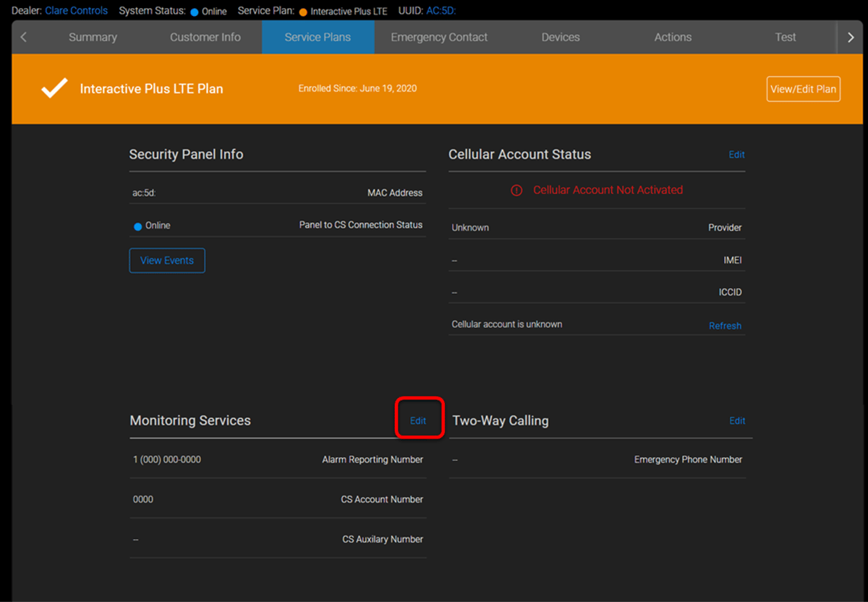Switch to the Customer Info tab
Screen dimensions: 868x602
click(205, 37)
